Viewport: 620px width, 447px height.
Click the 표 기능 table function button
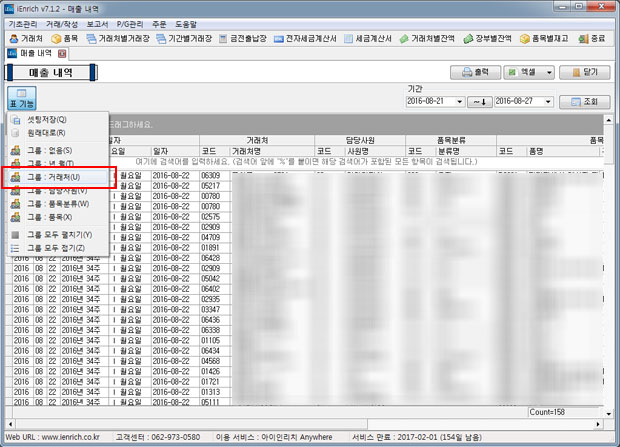click(20, 98)
